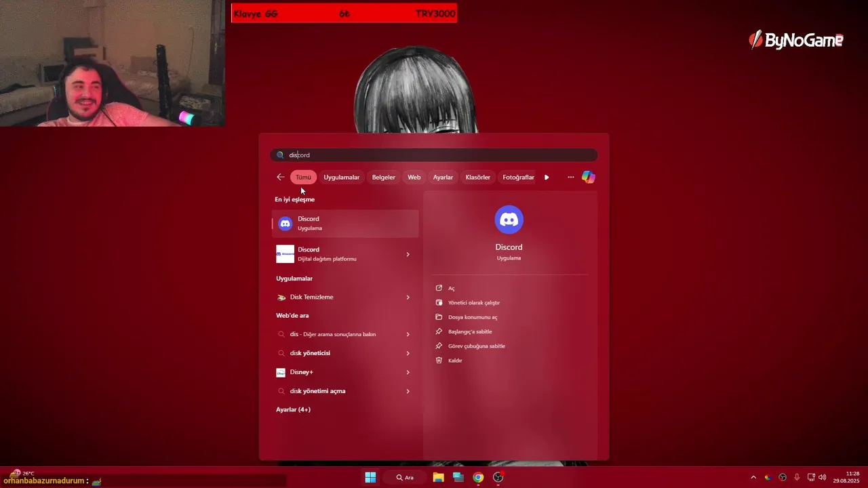The height and width of the screenshot is (488, 868).
Task: Click the search magnifier icon in the search box
Action: [280, 155]
